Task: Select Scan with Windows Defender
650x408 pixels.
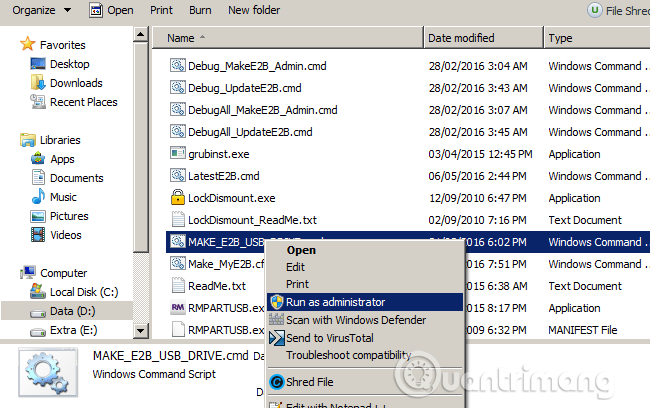Action: 356,320
